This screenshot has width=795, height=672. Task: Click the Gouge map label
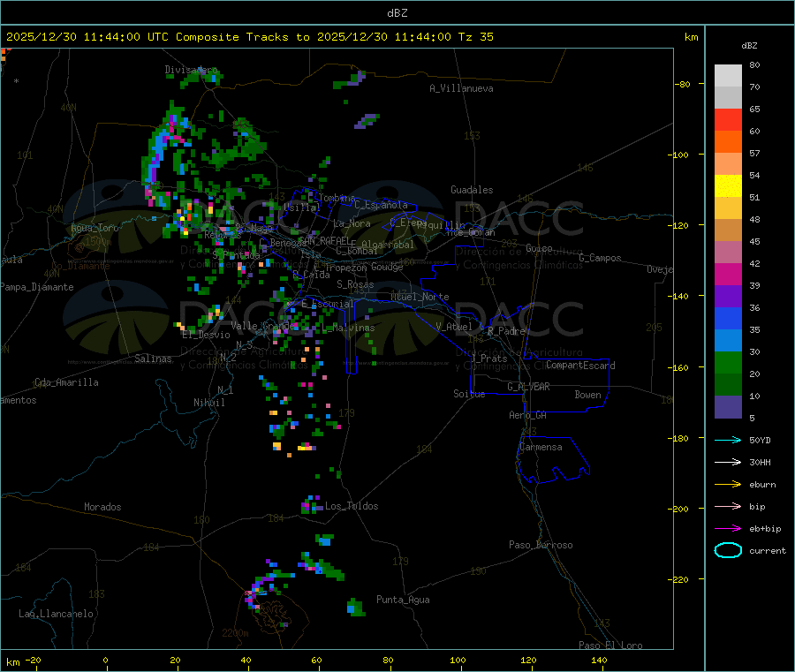(388, 267)
